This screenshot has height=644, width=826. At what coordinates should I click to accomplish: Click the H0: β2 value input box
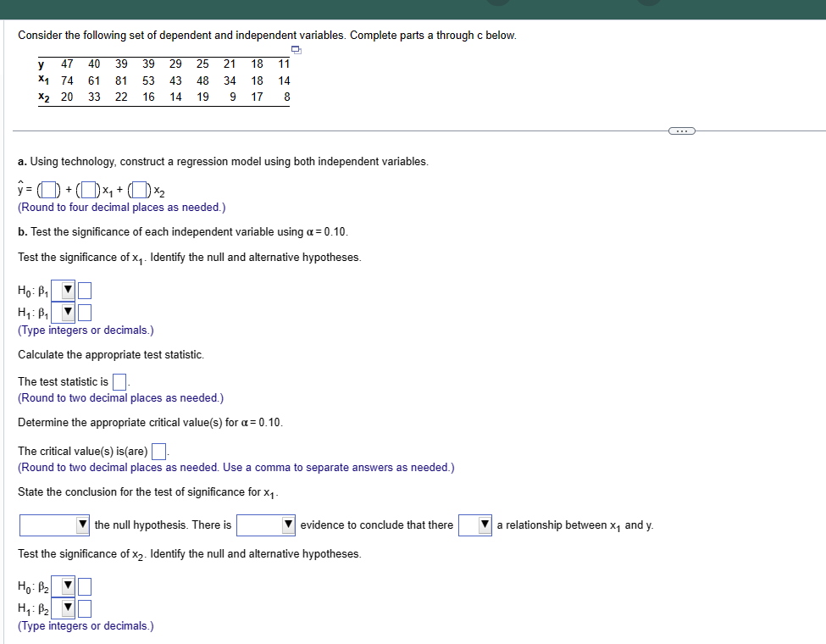[84, 586]
